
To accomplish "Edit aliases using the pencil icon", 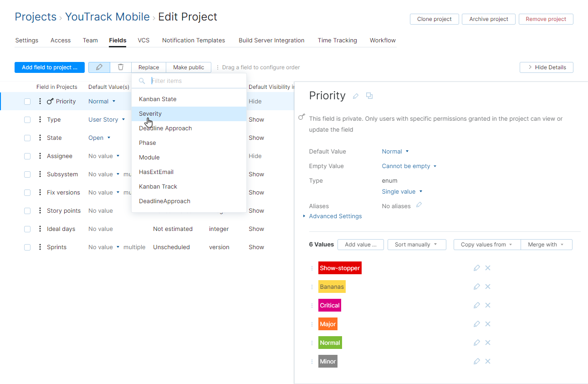I will tap(418, 205).
